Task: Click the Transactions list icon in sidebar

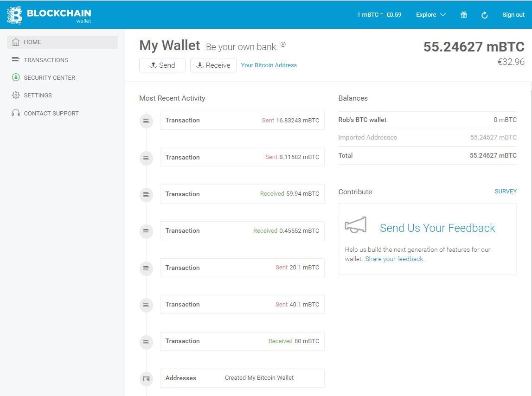Action: [x=16, y=60]
